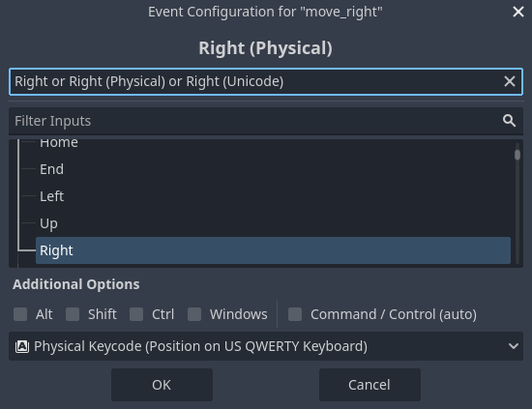Click the Cancel button
The width and height of the screenshot is (532, 409).
[369, 385]
